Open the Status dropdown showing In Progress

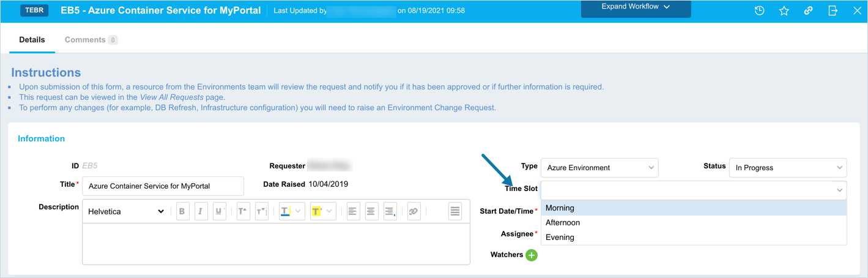[x=787, y=168]
